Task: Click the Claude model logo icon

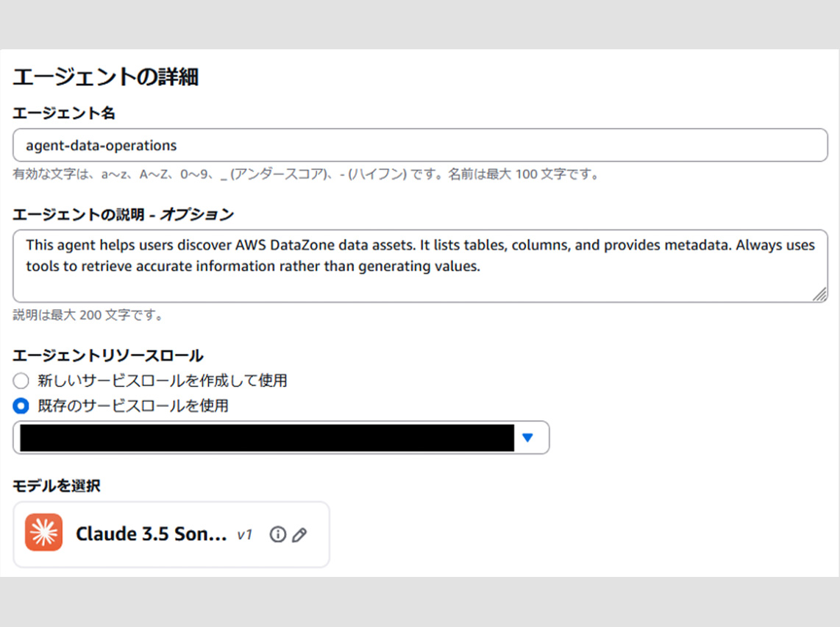Action: click(x=43, y=532)
